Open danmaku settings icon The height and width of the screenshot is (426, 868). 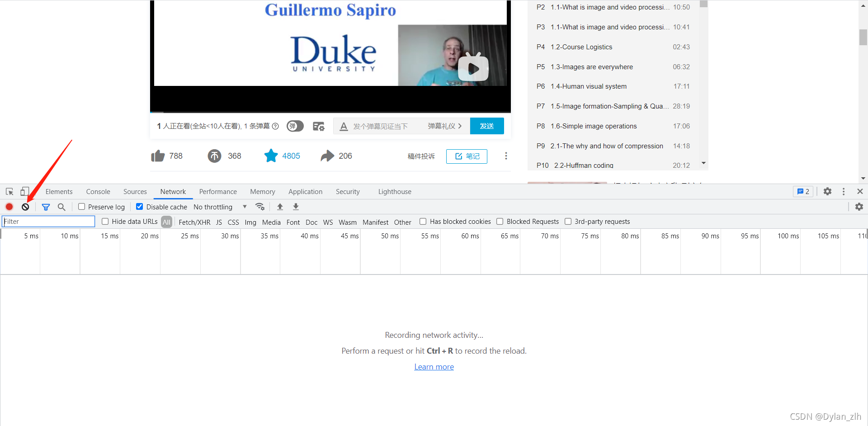click(319, 126)
